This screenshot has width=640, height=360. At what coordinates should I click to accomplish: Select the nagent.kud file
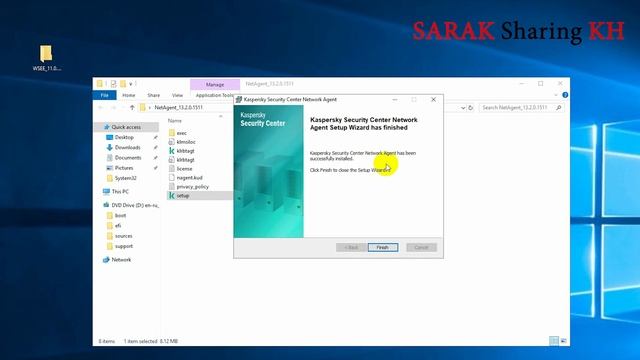189,178
